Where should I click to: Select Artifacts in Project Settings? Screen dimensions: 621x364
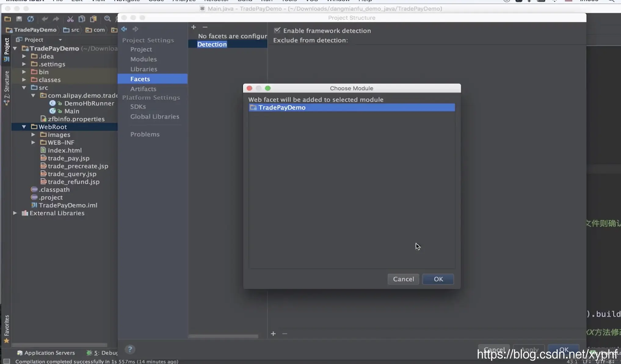143,89
